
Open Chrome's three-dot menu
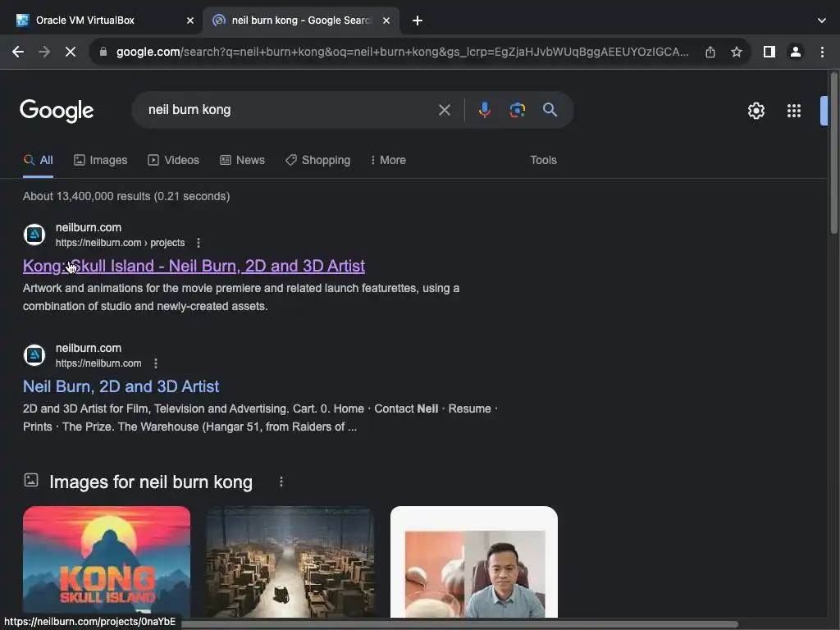click(822, 52)
